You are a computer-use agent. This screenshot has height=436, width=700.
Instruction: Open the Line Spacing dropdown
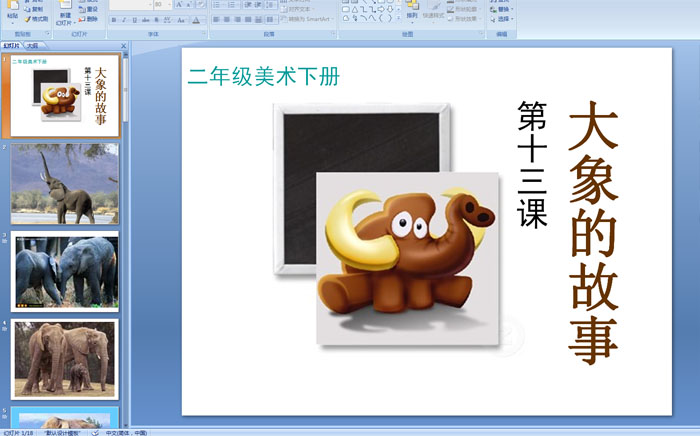(271, 5)
